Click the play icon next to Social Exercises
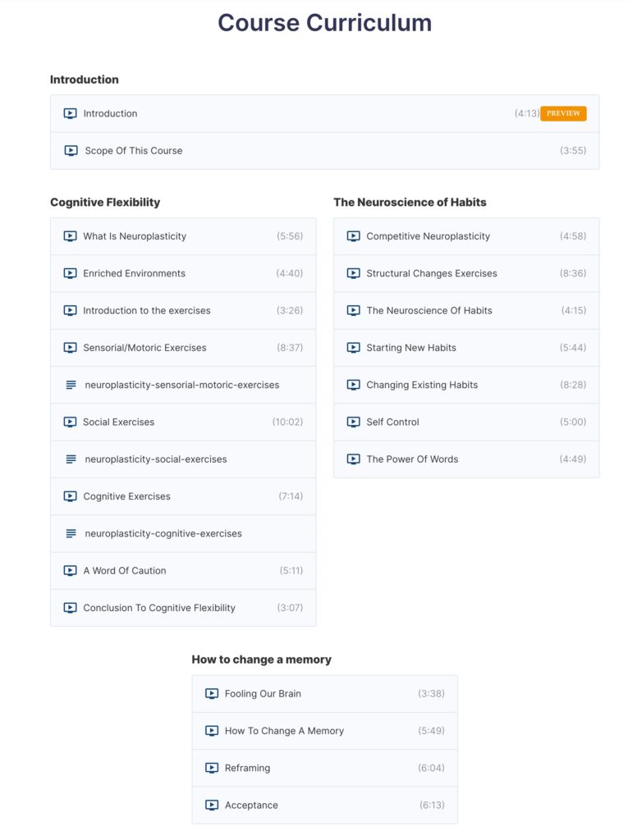 click(71, 422)
